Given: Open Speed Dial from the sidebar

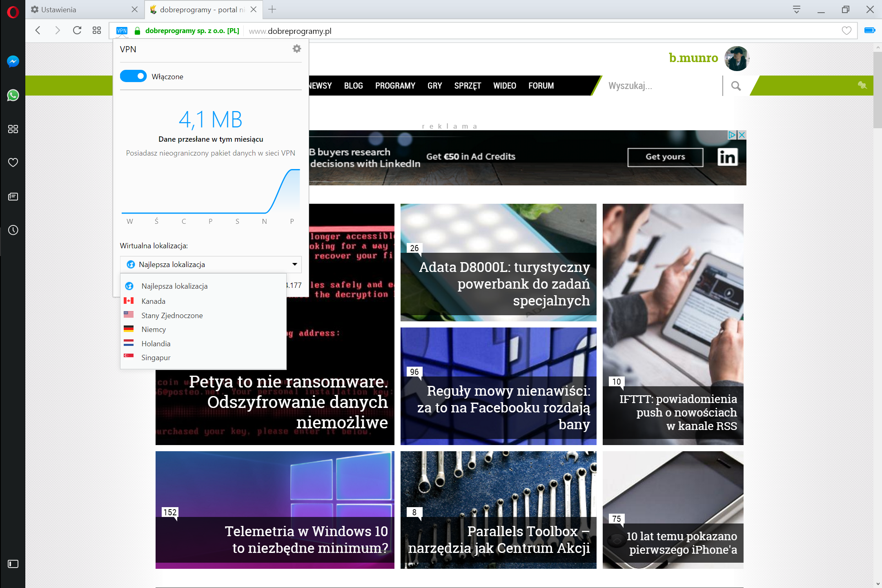Looking at the screenshot, I should point(13,129).
